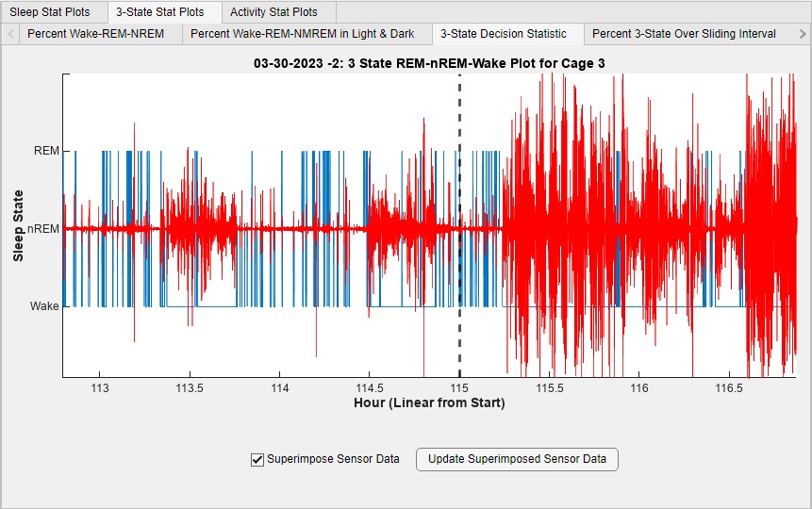812x509 pixels.
Task: Click Update Superimposed Sensor Data button
Action: click(x=517, y=460)
